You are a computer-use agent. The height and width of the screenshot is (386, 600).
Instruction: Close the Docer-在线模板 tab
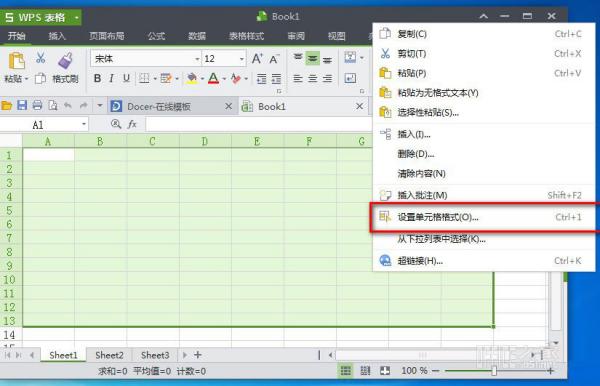(x=228, y=106)
